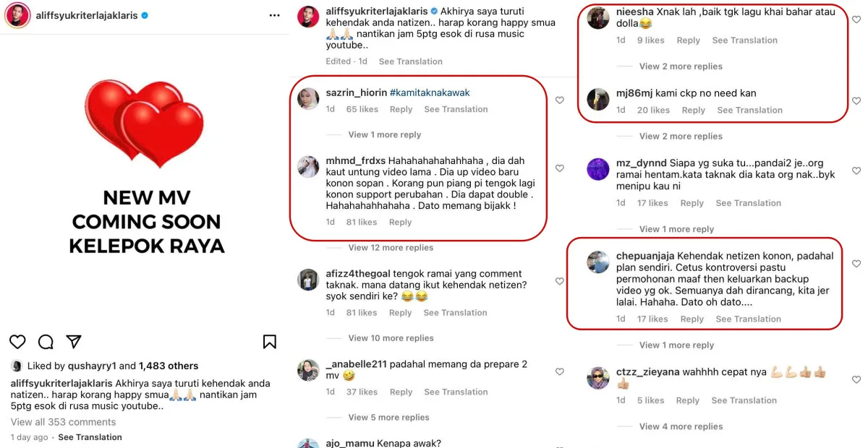This screenshot has height=448, width=868.
Task: Expand View 10 more replies
Action: (x=391, y=338)
